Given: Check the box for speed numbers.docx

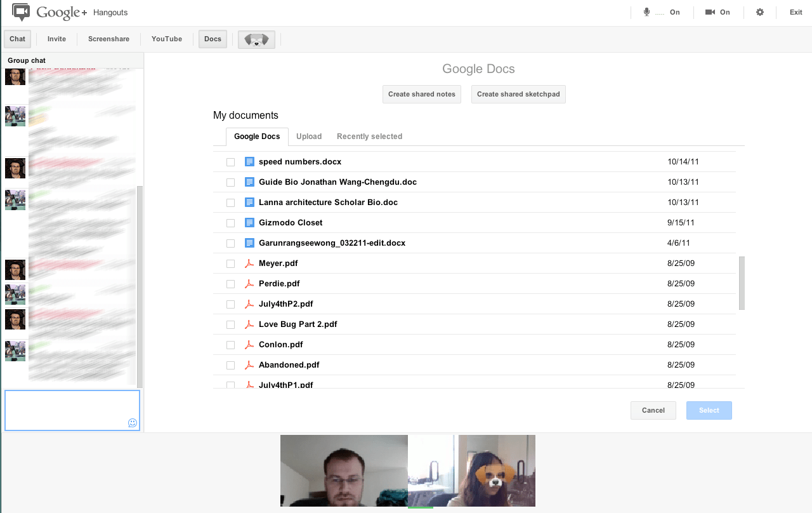Looking at the screenshot, I should tap(230, 163).
